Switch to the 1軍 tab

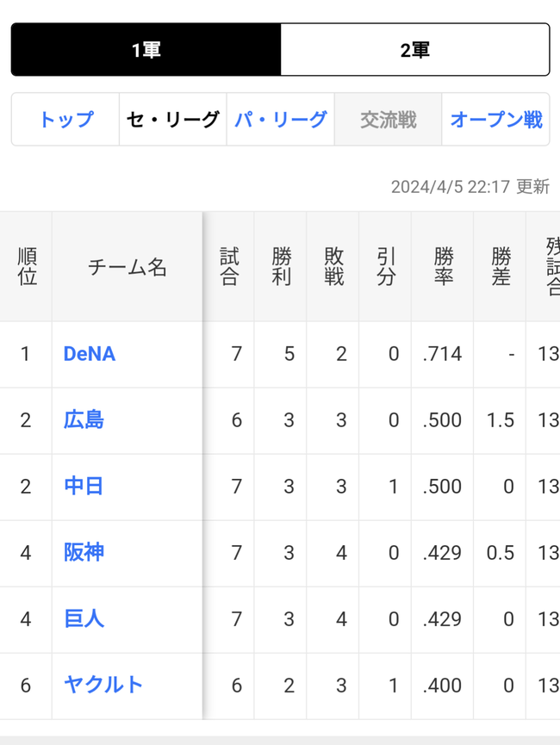(146, 50)
